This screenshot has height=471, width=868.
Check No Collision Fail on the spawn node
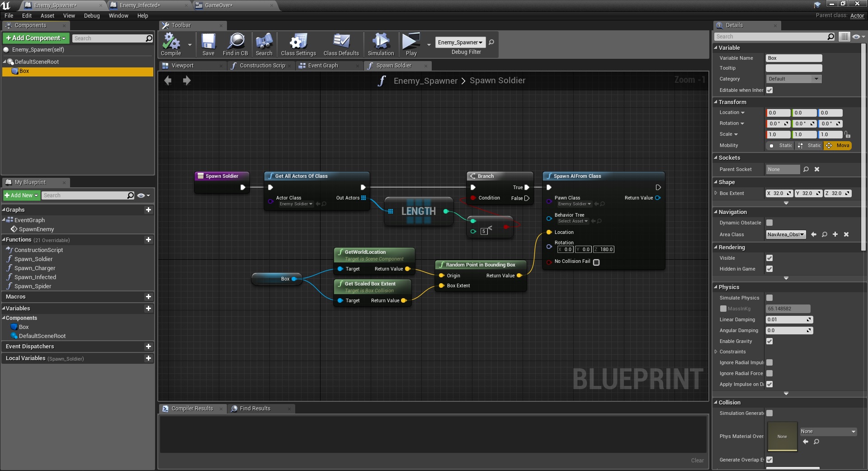(596, 262)
